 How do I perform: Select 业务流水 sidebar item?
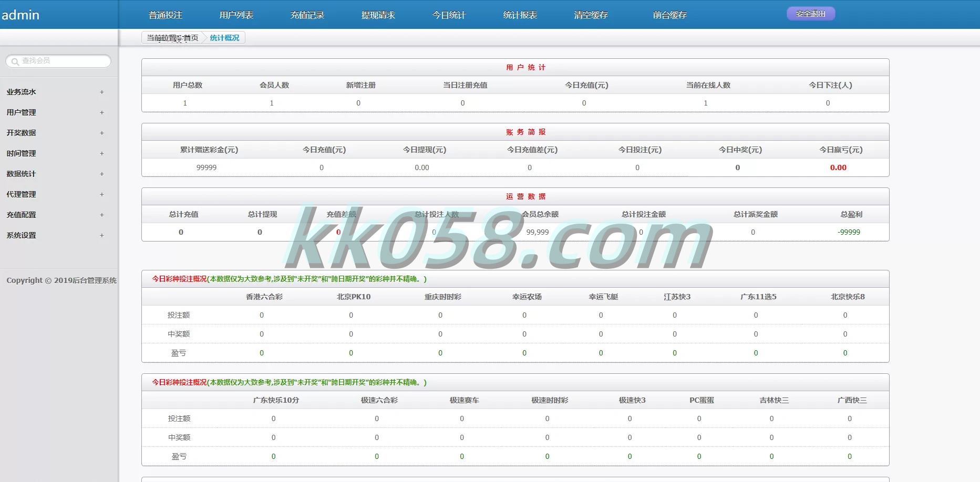[x=22, y=92]
